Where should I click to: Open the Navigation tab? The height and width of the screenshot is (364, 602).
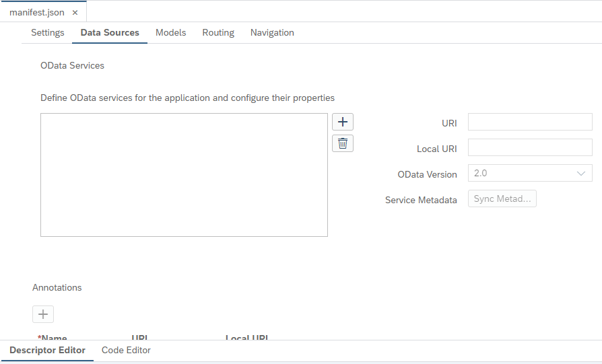272,32
